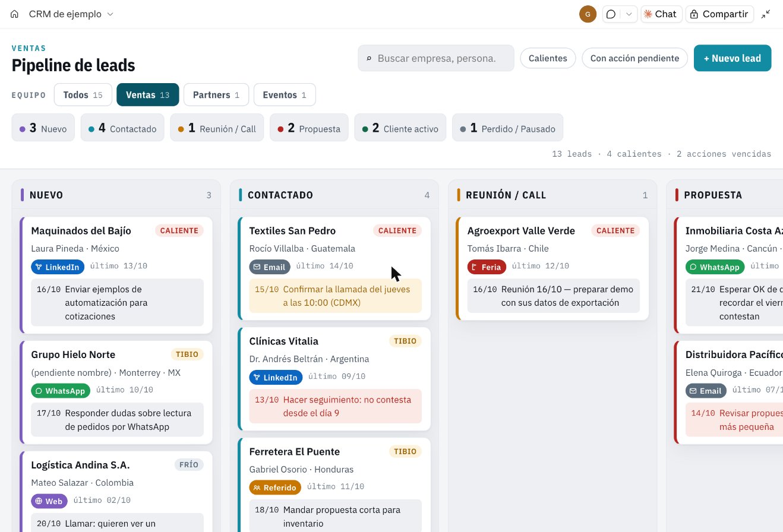
Task: Click WhatsApp badge on Grupo Hielo Norte
Action: (x=61, y=391)
